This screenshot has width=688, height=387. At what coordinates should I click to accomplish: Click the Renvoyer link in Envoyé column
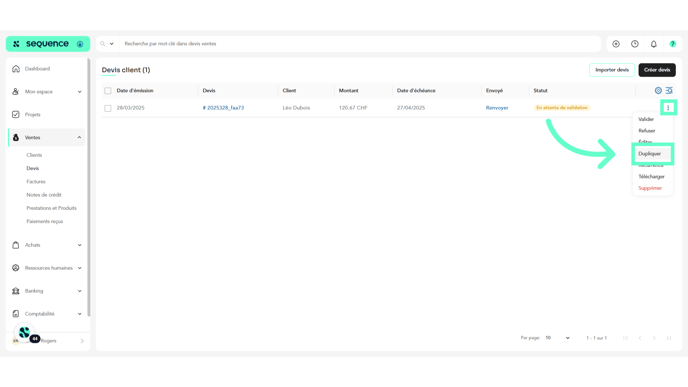click(x=497, y=108)
